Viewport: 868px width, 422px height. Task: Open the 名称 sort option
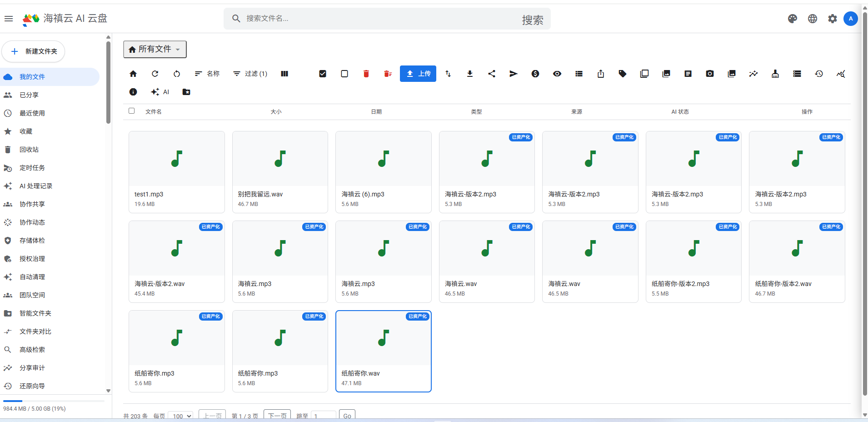click(x=207, y=74)
